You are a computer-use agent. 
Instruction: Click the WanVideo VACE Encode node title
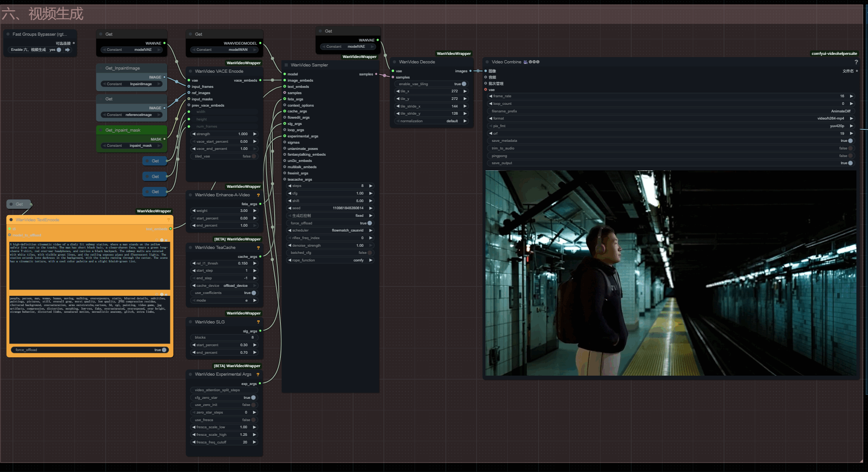point(219,71)
